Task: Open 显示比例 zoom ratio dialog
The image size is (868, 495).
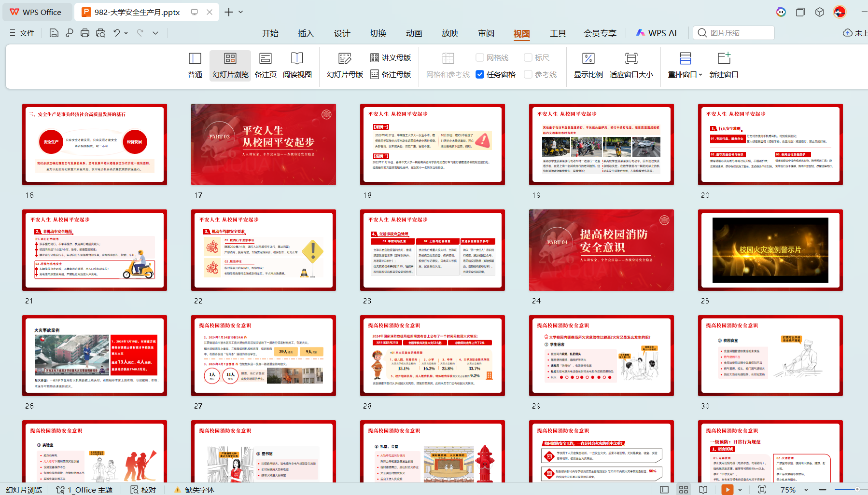Action: 588,65
